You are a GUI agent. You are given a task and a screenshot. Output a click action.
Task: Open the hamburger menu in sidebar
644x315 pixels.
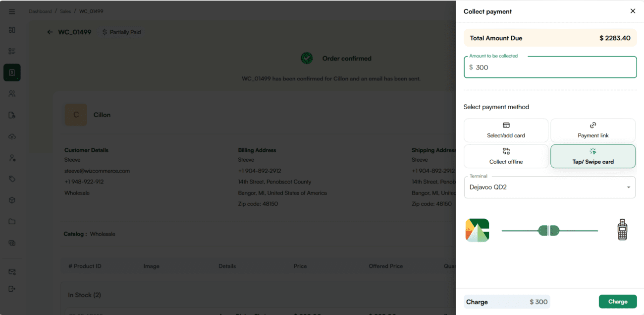tap(12, 11)
